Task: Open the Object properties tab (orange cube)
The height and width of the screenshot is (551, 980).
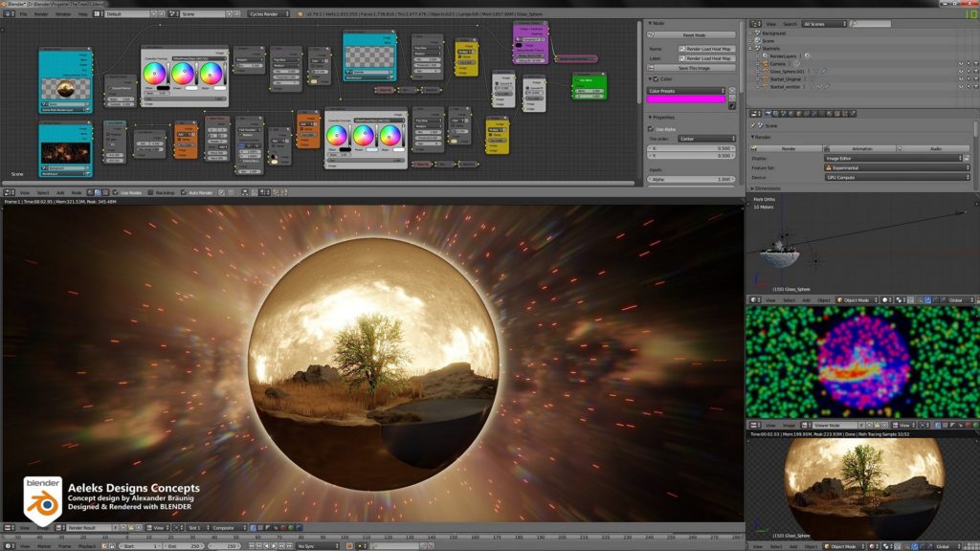Action: pyautogui.click(x=799, y=114)
